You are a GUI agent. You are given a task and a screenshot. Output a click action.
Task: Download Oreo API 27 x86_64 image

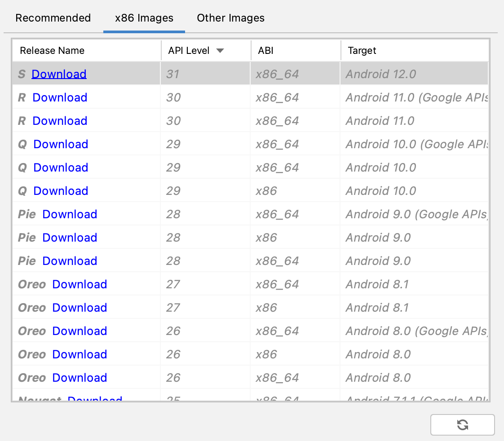click(80, 284)
